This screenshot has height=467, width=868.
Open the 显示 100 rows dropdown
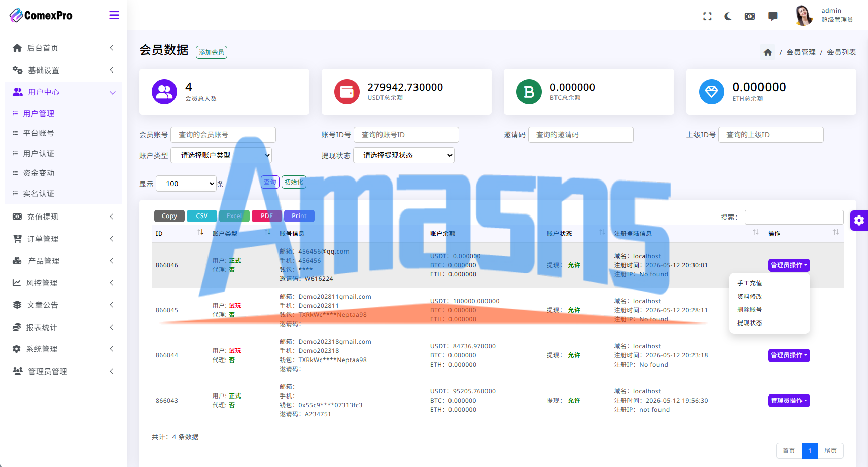tap(186, 184)
